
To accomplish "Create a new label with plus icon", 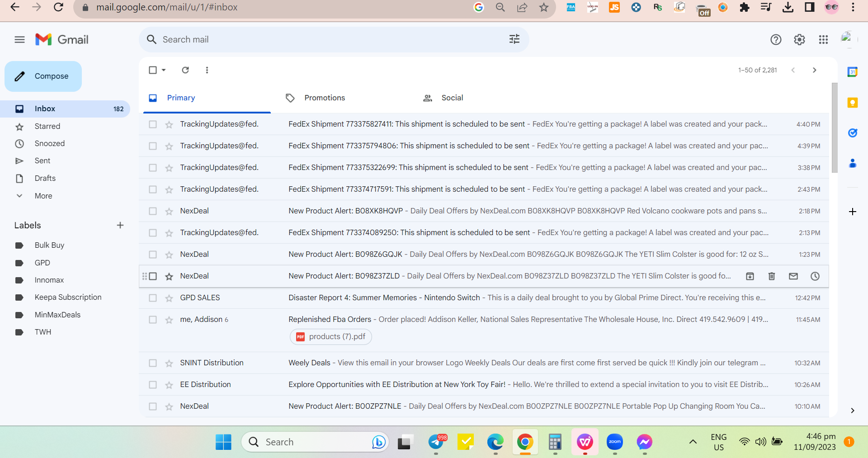I will 120,225.
